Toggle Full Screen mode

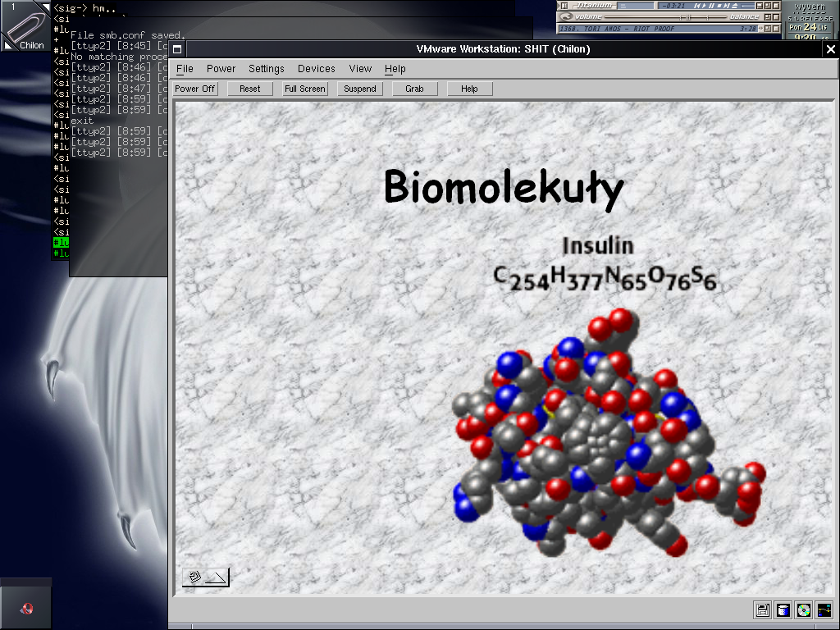pos(305,89)
